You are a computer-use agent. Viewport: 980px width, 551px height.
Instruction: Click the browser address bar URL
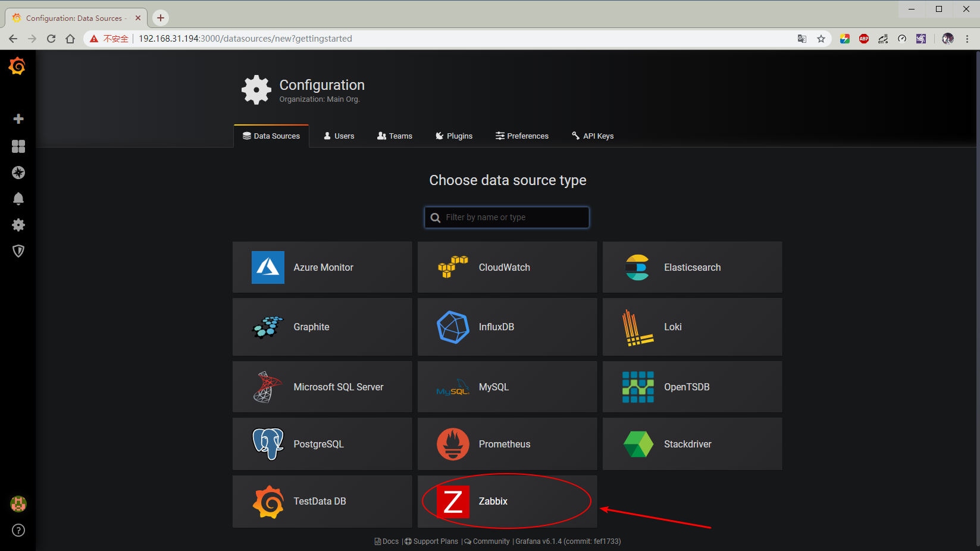click(245, 39)
